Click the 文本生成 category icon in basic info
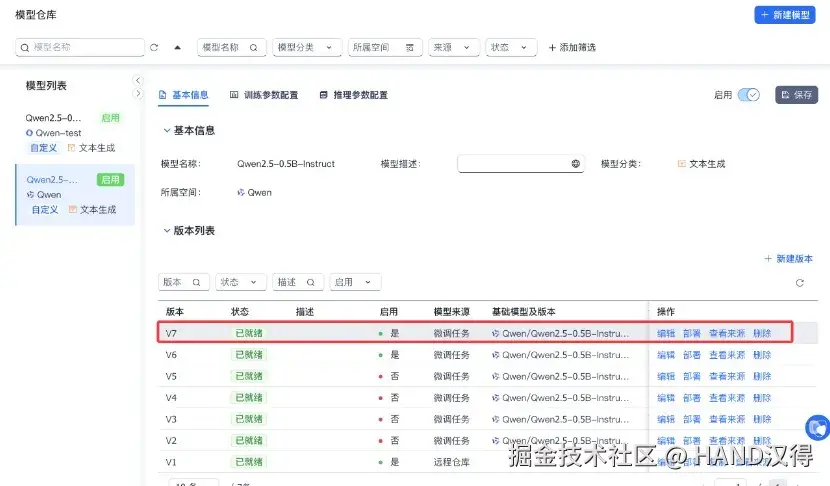Image resolution: width=830 pixels, height=486 pixels. tap(682, 164)
